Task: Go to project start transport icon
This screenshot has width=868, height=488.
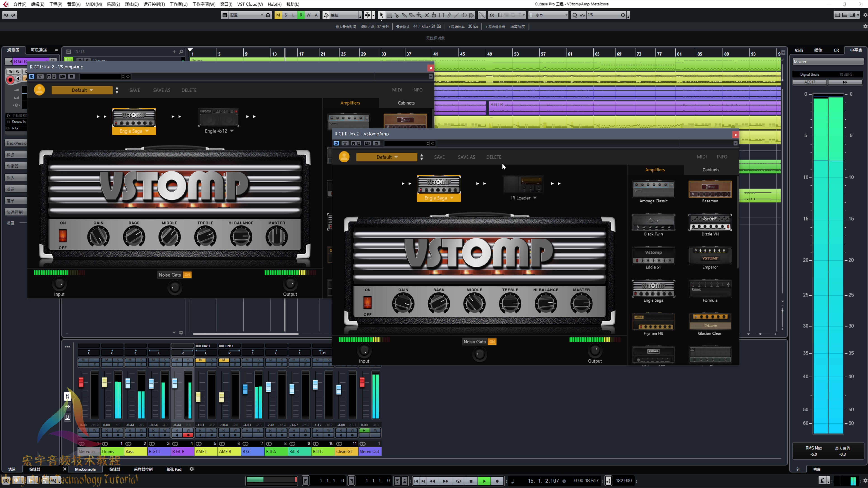Action: [416, 481]
